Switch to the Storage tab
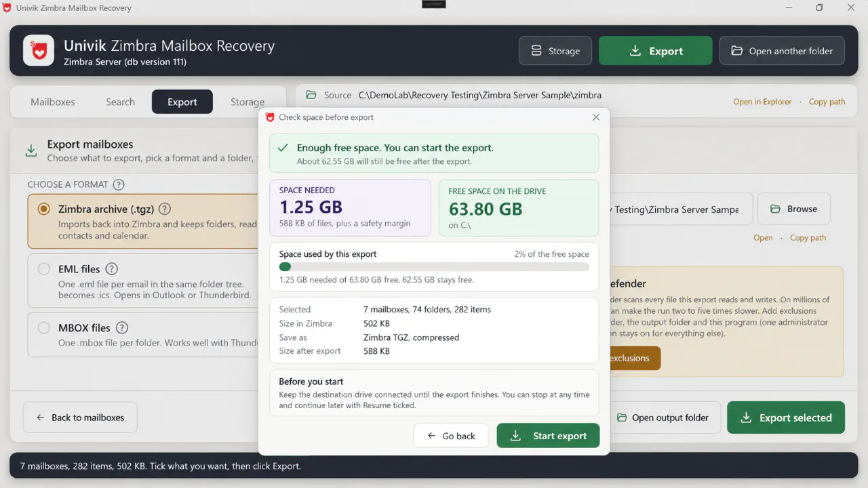This screenshot has width=868, height=488. (248, 102)
